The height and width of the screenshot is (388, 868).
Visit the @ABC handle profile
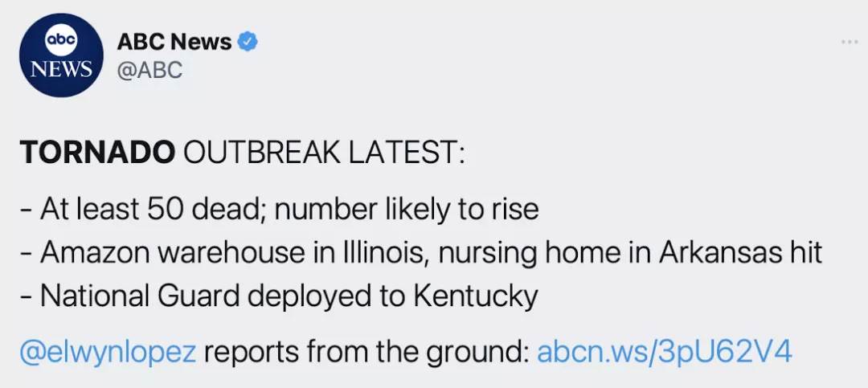[149, 71]
